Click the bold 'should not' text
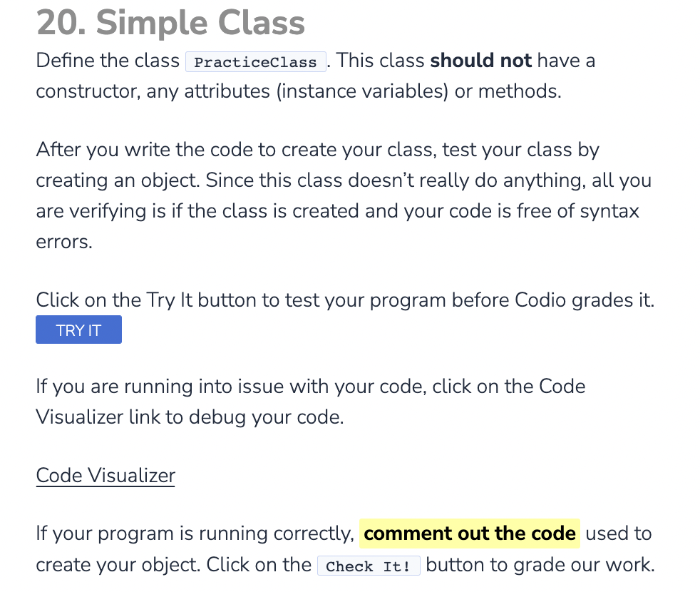700x592 pixels. (x=480, y=61)
